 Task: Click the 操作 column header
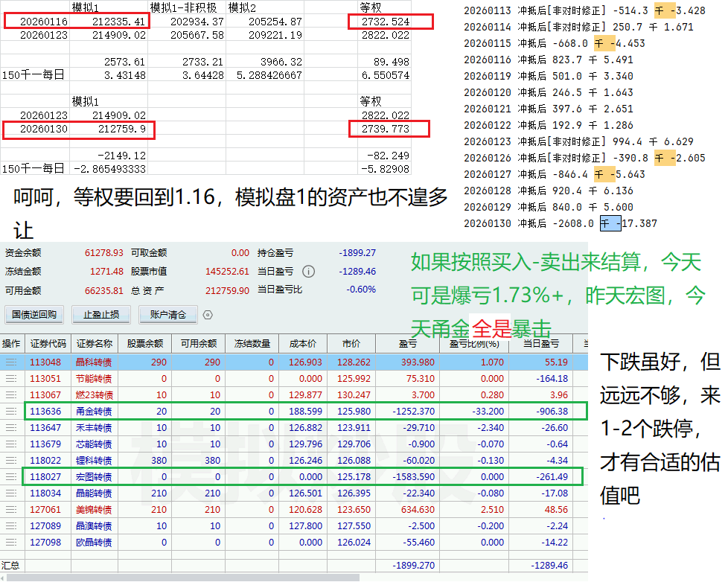[x=11, y=344]
